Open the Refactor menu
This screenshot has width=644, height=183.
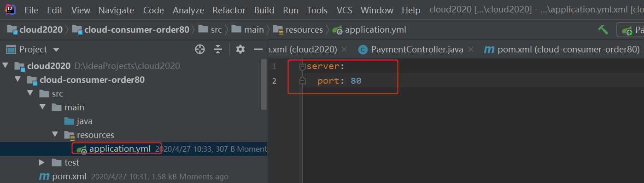coord(228,10)
